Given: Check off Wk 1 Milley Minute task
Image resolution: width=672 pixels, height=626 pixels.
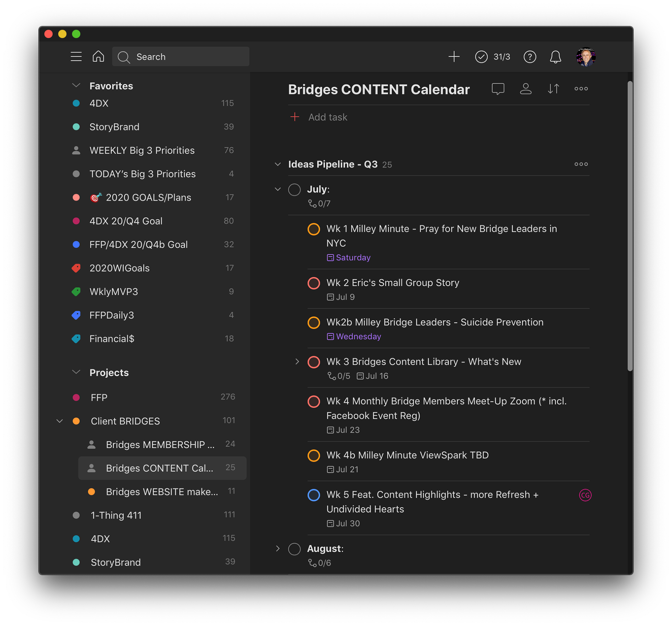Looking at the screenshot, I should pyautogui.click(x=314, y=229).
